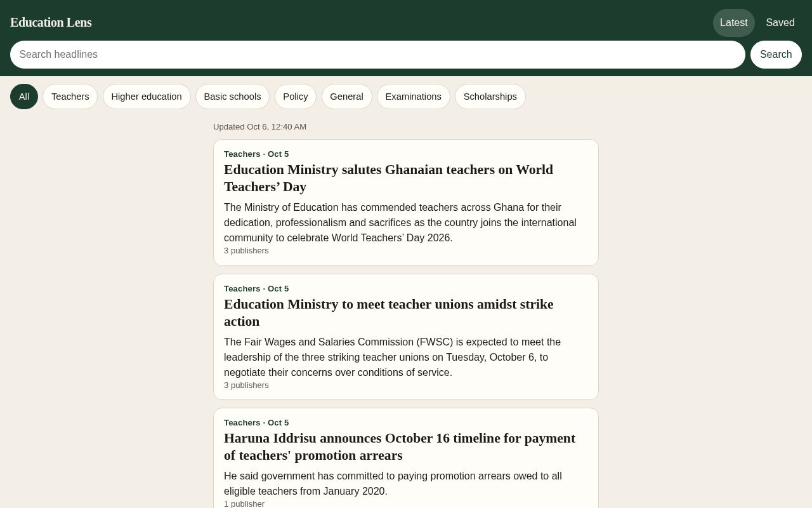Select the All category filter

24,97
